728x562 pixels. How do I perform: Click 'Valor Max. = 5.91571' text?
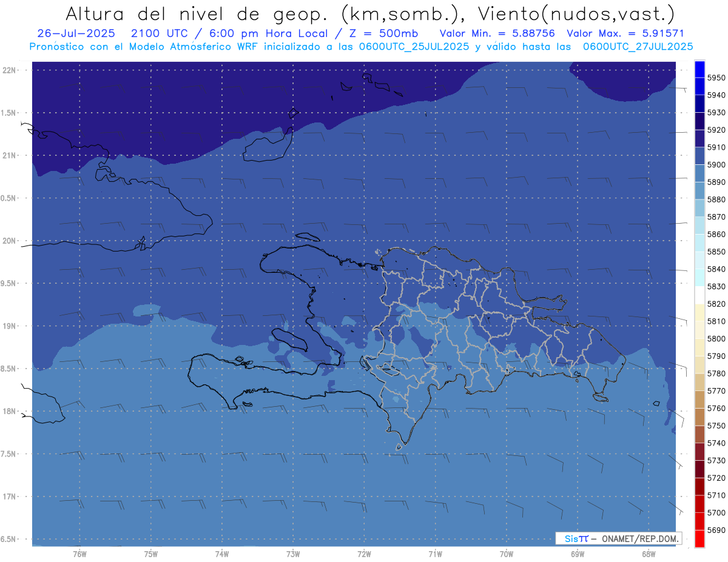625,33
